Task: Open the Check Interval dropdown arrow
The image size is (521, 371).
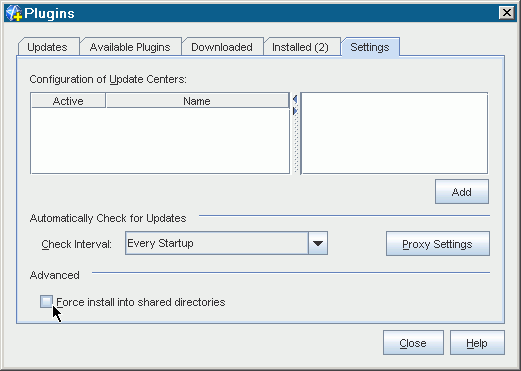Action: coord(318,243)
